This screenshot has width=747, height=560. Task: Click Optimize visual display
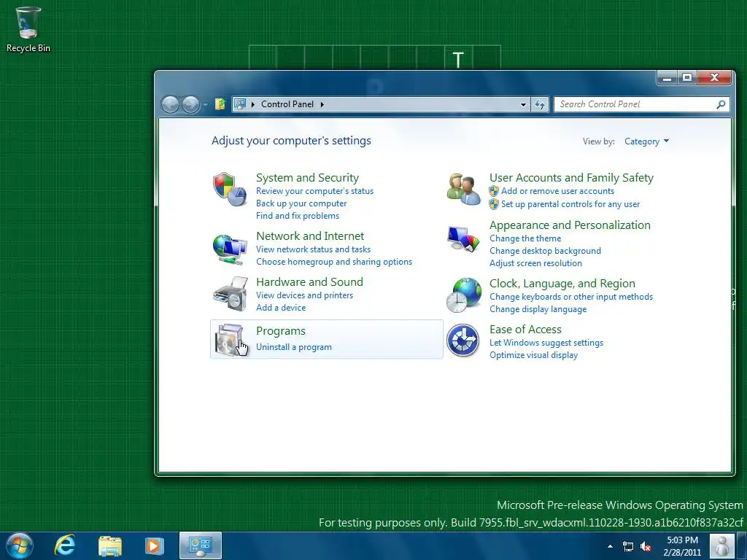tap(533, 355)
